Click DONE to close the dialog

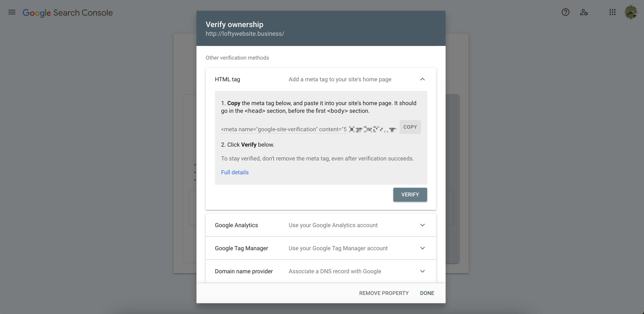(427, 293)
